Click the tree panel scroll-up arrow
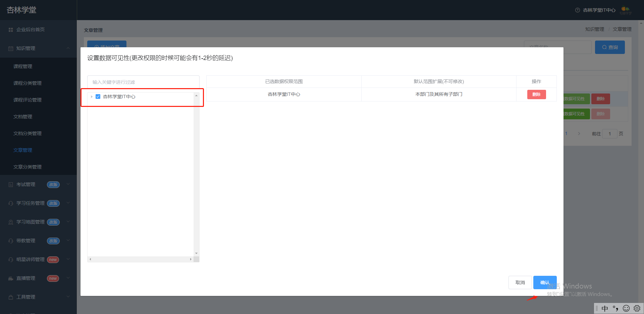 coord(196,96)
